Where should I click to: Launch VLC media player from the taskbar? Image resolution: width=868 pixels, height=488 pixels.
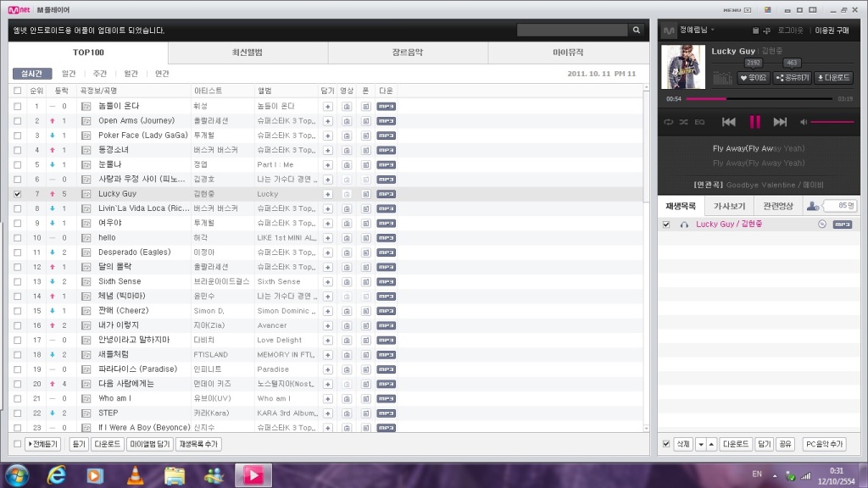click(x=135, y=475)
